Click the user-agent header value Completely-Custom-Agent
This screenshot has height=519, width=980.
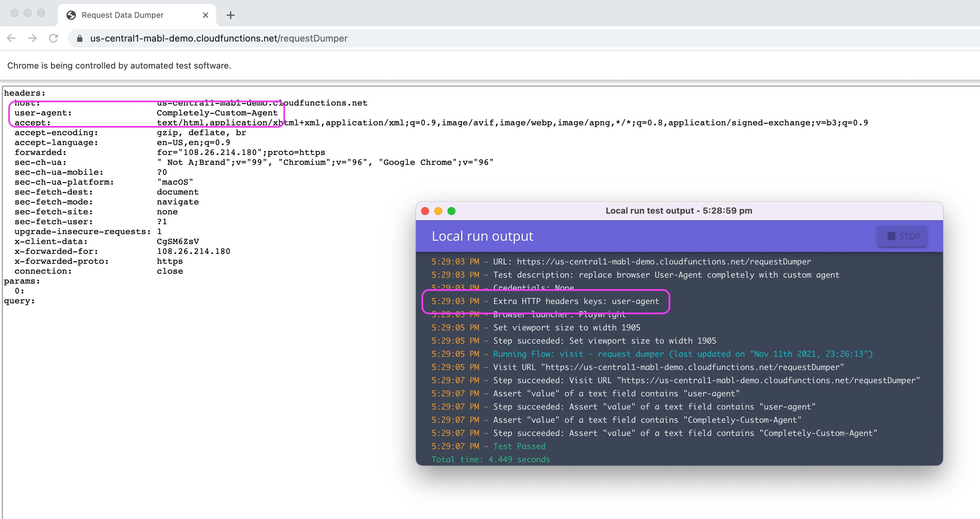(217, 113)
